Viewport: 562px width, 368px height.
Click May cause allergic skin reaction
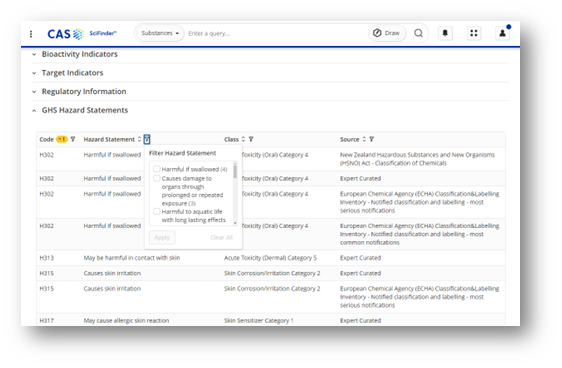pos(126,320)
